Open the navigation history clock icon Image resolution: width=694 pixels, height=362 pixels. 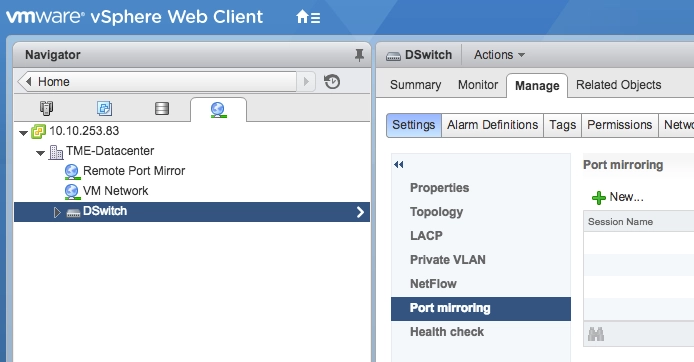[332, 82]
